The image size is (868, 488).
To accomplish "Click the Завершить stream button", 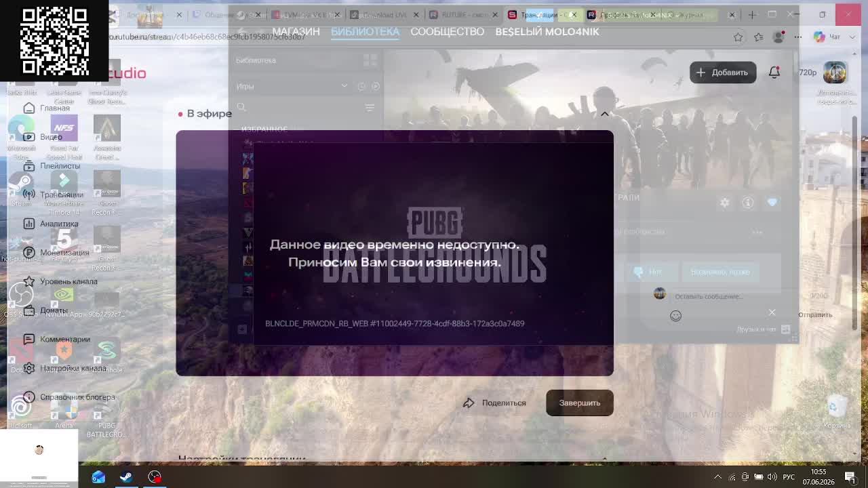I will point(580,403).
